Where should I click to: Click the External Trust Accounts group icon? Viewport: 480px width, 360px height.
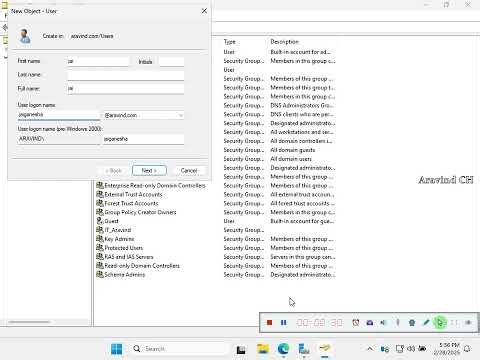click(x=100, y=194)
